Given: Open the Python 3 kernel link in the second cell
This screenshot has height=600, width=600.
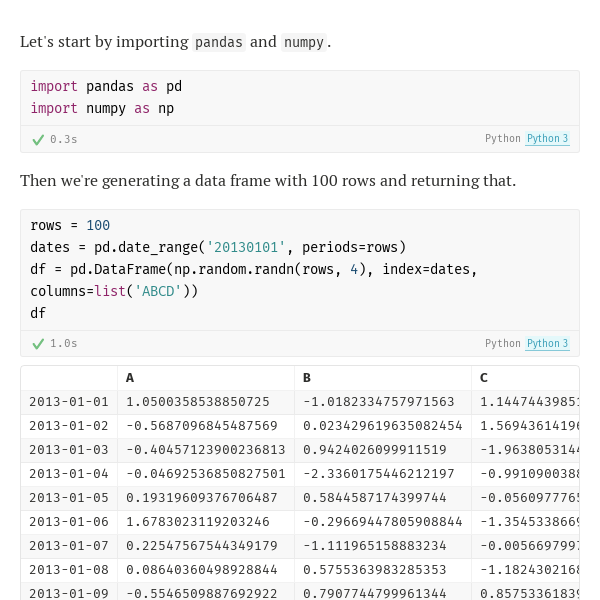Looking at the screenshot, I should pyautogui.click(x=547, y=343).
